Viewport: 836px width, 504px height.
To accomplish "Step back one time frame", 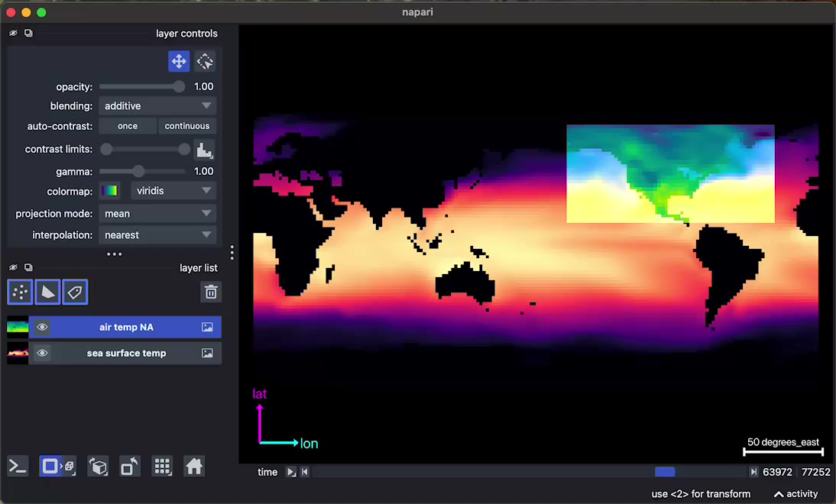I will click(x=305, y=472).
